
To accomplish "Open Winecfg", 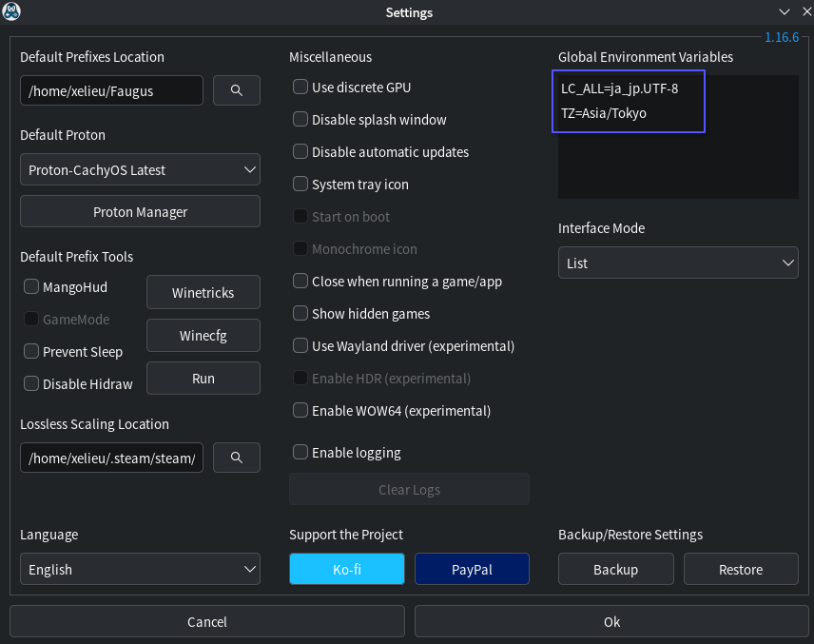I will [x=203, y=335].
